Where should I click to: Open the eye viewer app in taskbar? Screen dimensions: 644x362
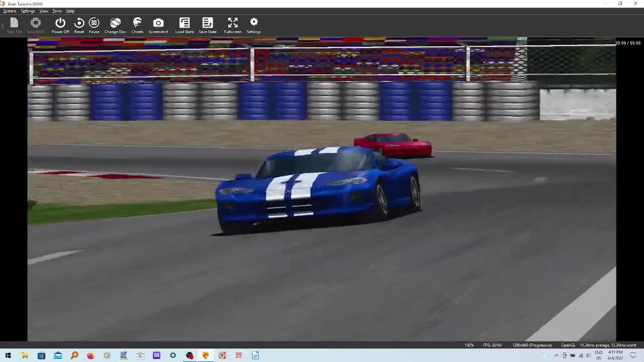[140, 355]
